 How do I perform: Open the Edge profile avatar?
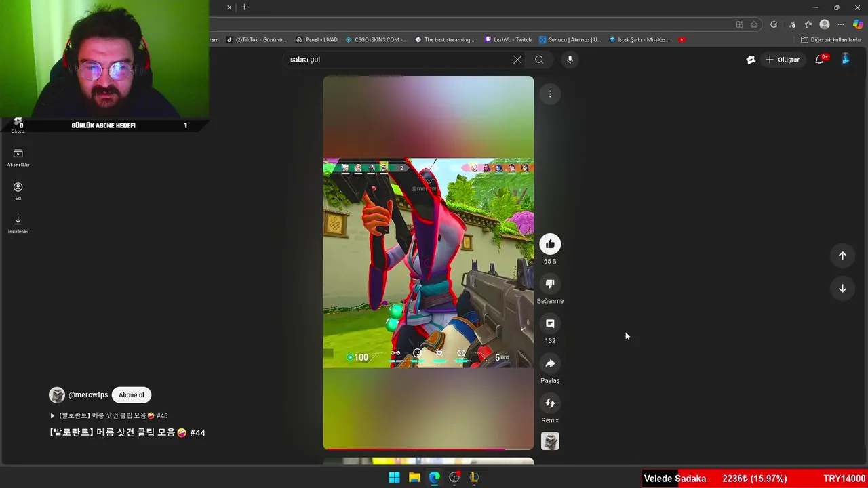(825, 24)
